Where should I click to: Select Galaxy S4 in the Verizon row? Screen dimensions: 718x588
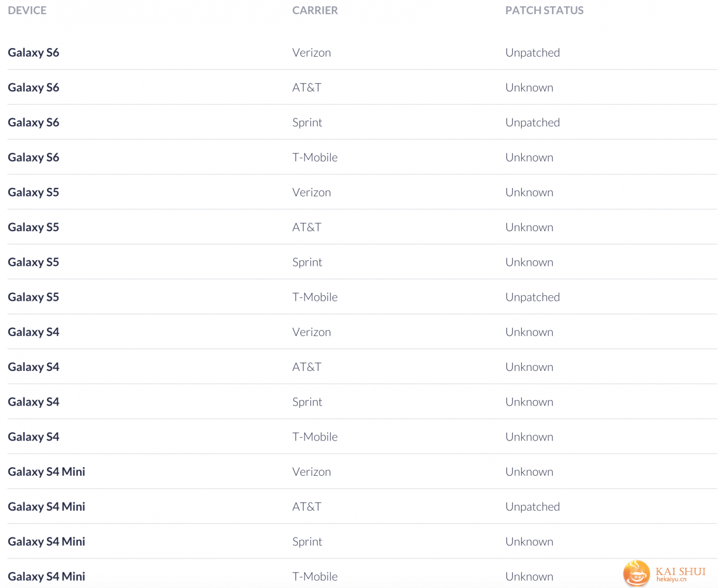(34, 332)
